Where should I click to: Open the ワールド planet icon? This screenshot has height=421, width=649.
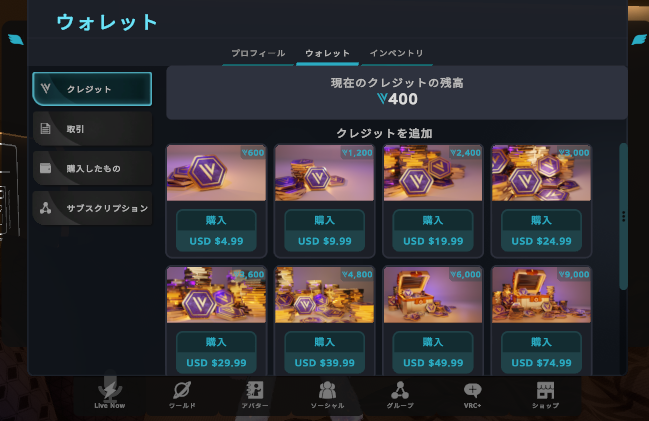182,390
